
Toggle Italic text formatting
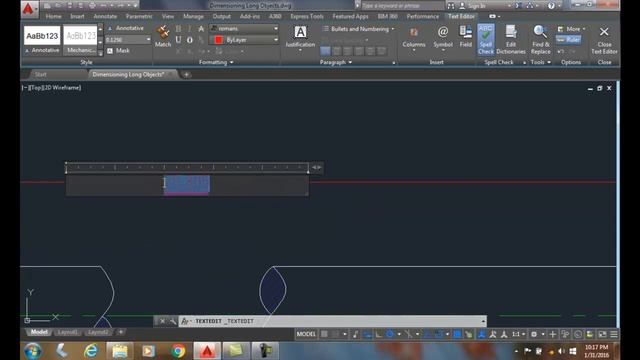tap(189, 29)
